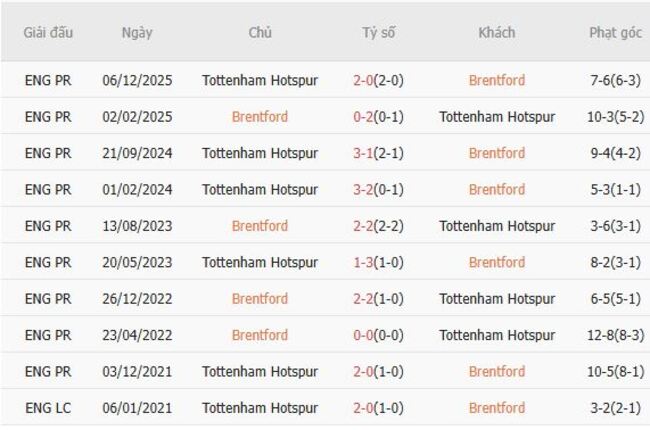
Task: Click the 2-2 score on 13/08/2023
Action: pos(367,226)
